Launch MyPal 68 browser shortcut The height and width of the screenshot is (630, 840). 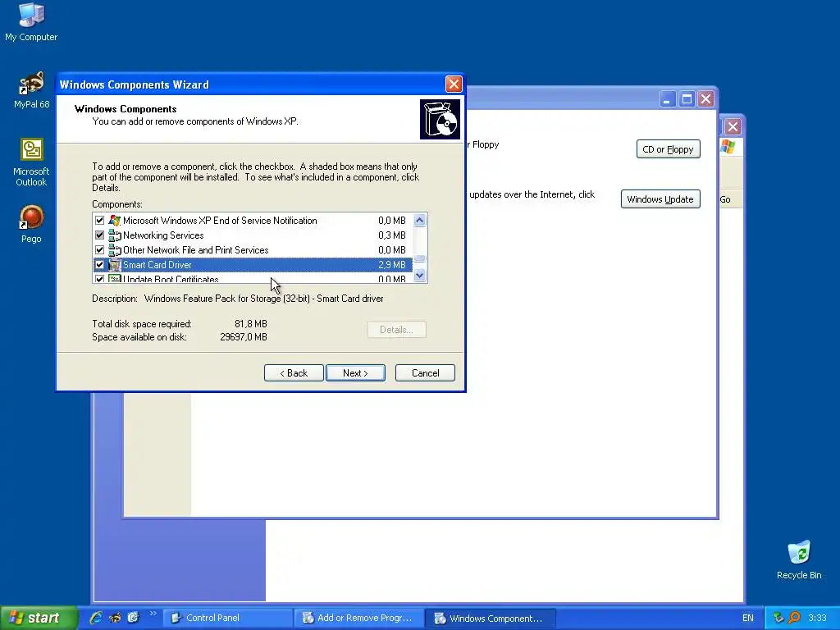(31, 90)
